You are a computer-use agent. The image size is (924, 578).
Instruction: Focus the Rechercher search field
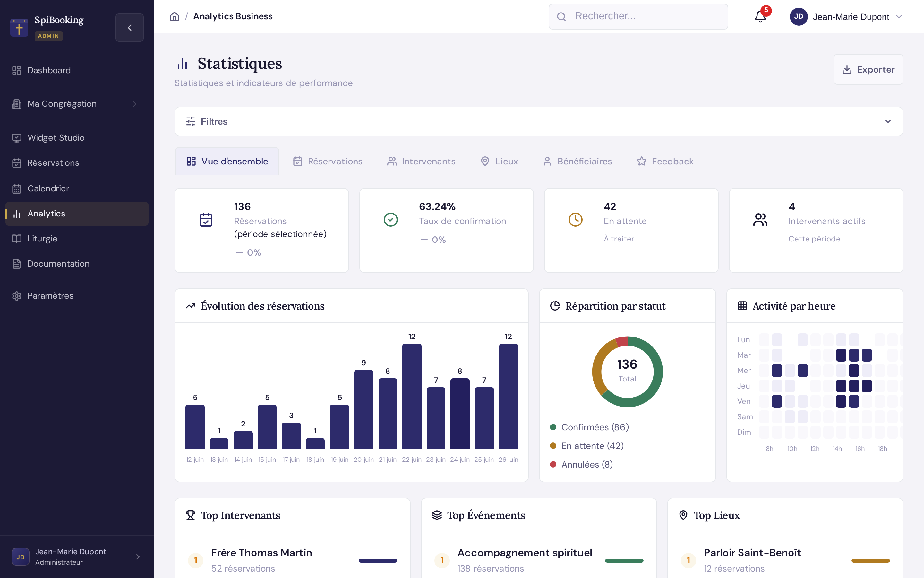(638, 16)
